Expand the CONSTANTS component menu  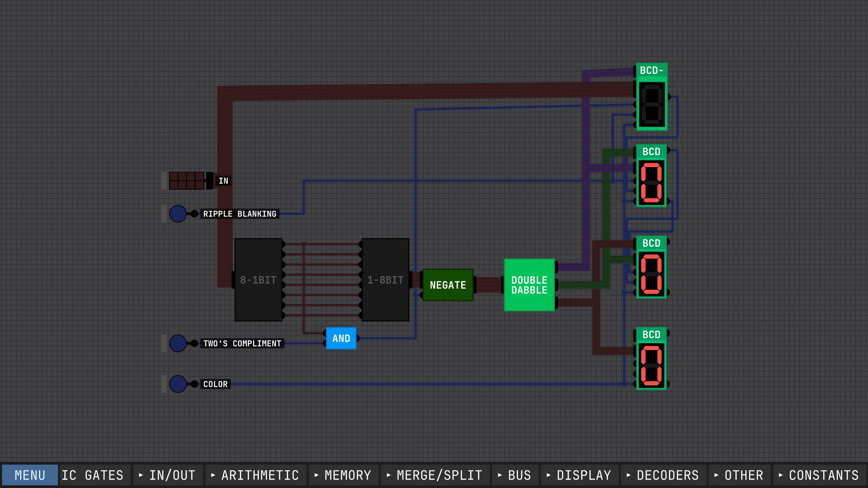coord(820,475)
